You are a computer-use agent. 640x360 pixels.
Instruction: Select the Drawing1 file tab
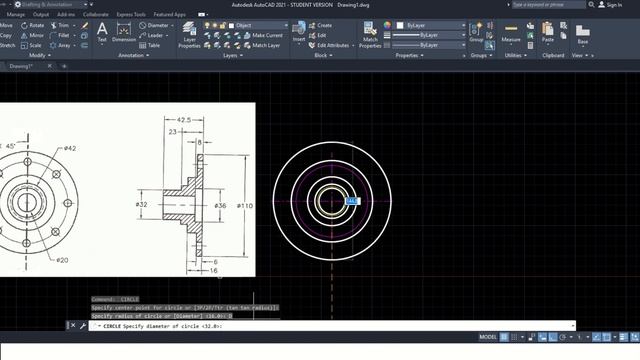(21, 66)
